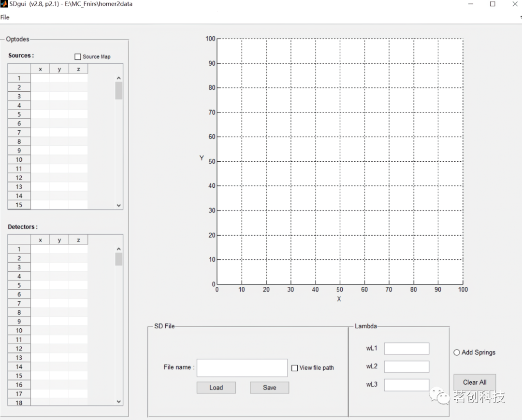Click the wL3 wavelength field
This screenshot has height=420, width=522.
tap(406, 385)
